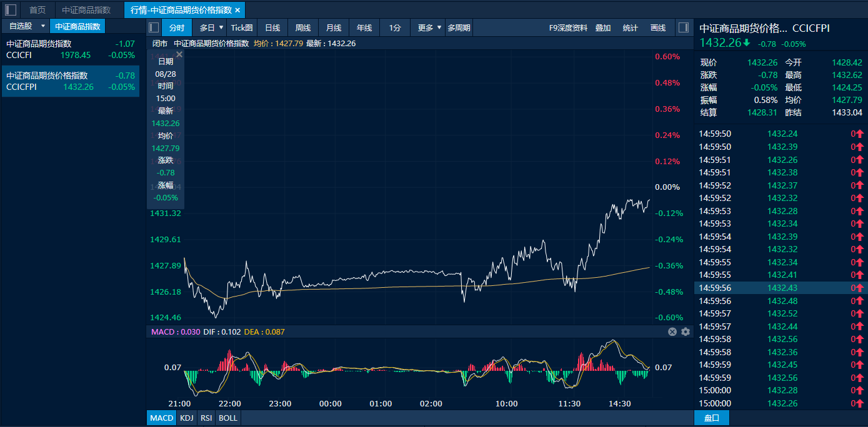Open the 中证商品指数 top tab
Image resolution: width=868 pixels, height=427 pixels.
click(86, 10)
